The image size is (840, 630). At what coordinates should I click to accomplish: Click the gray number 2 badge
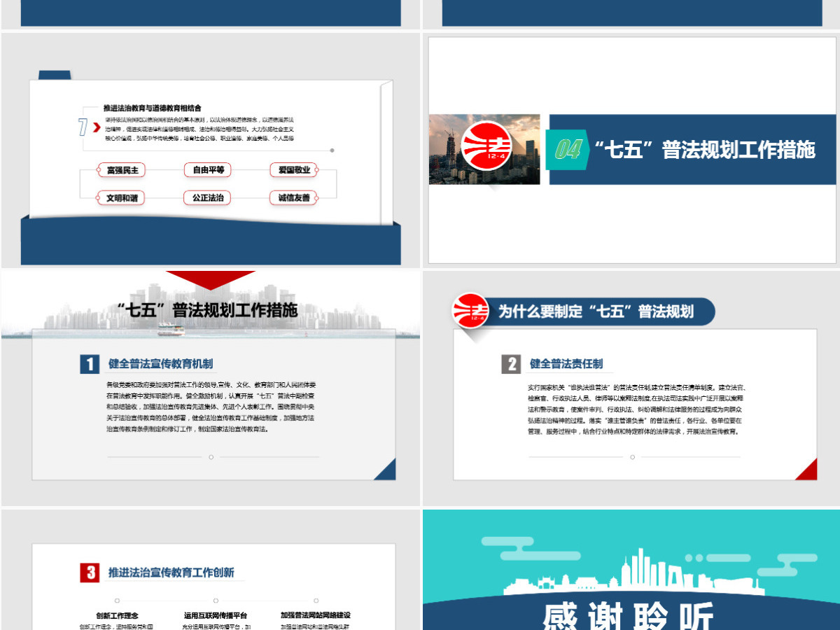point(512,364)
